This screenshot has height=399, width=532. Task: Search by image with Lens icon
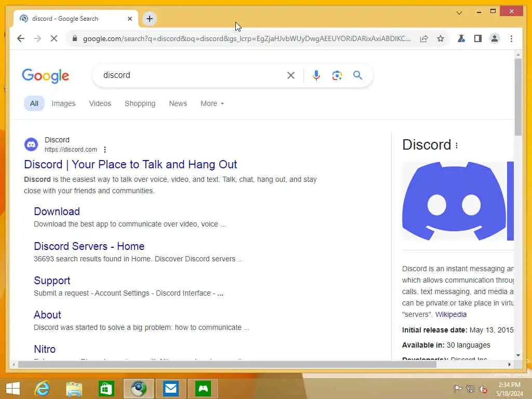pos(337,75)
